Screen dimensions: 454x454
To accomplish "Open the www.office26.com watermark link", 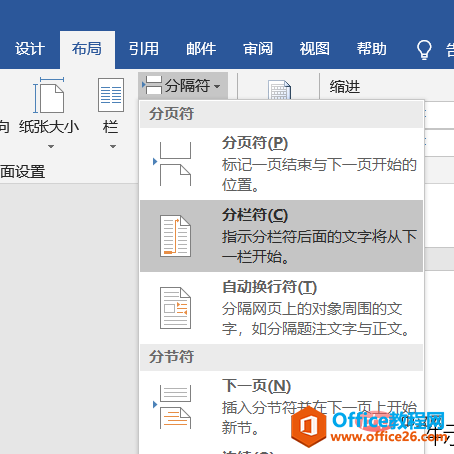I will [x=387, y=436].
